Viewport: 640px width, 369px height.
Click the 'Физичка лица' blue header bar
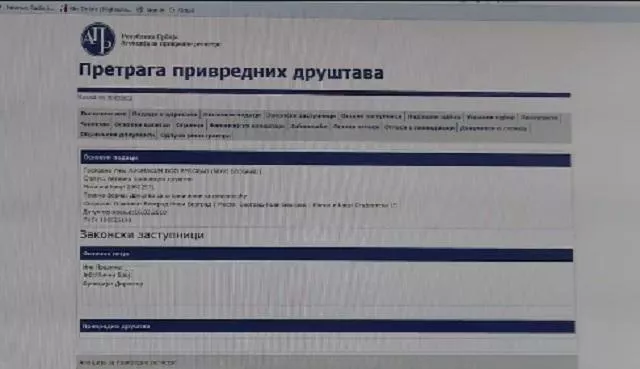(327, 254)
